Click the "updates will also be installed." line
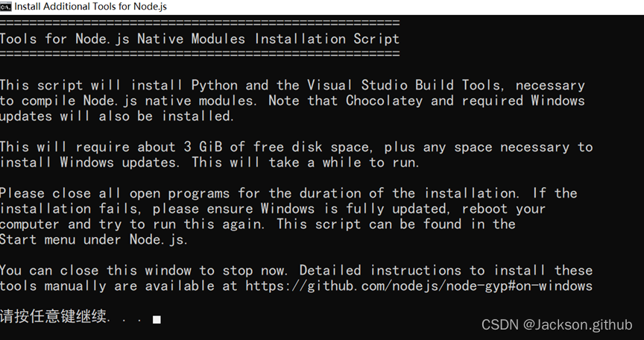The height and width of the screenshot is (340, 644). click(116, 116)
